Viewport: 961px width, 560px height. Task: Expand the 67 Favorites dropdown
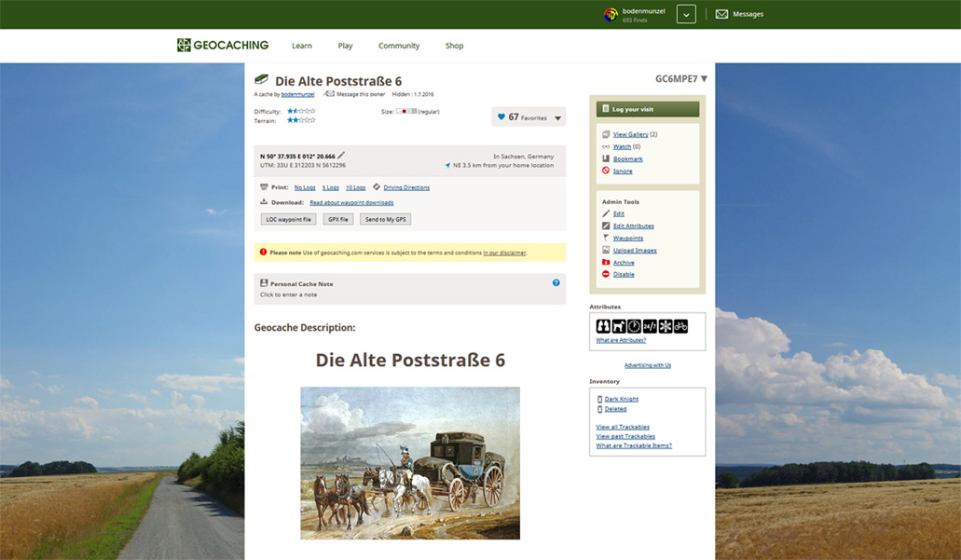(x=558, y=117)
